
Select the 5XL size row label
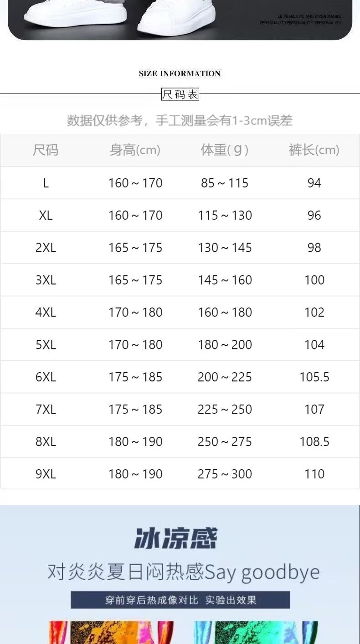(x=46, y=345)
